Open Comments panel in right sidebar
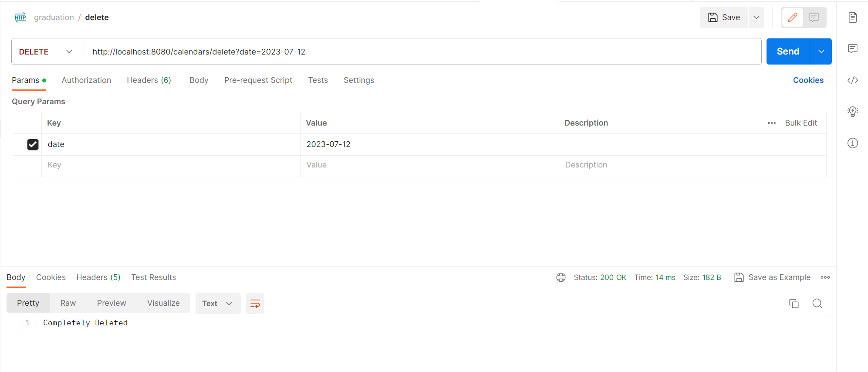This screenshot has height=372, width=868. pyautogui.click(x=853, y=48)
